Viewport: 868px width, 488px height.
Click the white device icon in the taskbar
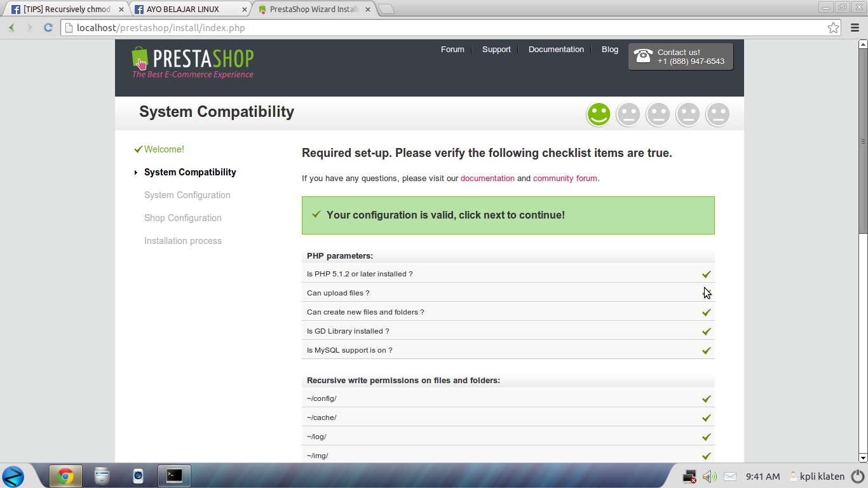pos(138,475)
